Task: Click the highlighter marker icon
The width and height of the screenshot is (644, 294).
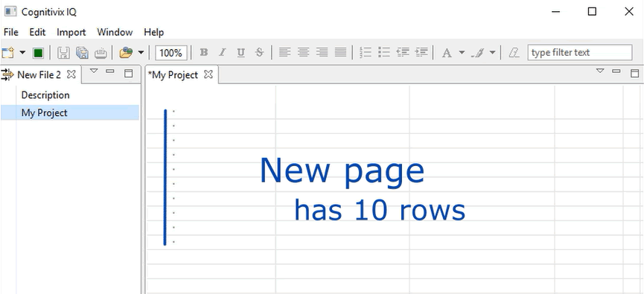Action: point(477,53)
